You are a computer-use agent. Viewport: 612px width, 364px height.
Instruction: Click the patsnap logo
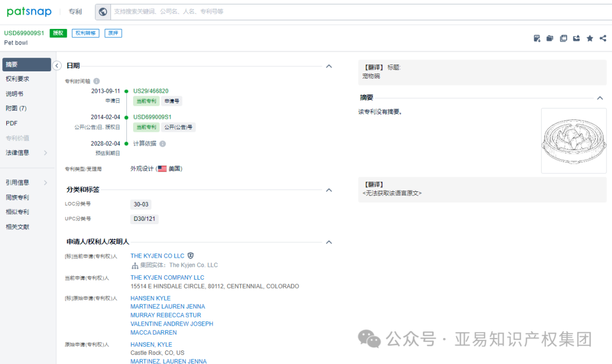point(29,12)
